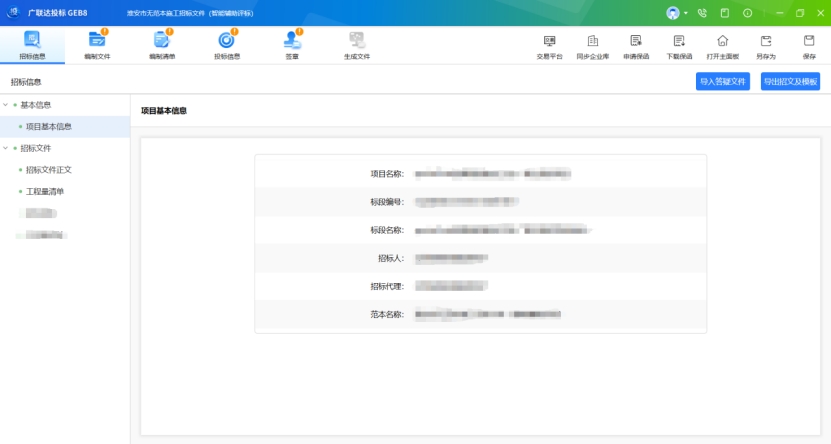Switch to the 投标信息 toolbar tab
831x444 pixels.
click(227, 45)
